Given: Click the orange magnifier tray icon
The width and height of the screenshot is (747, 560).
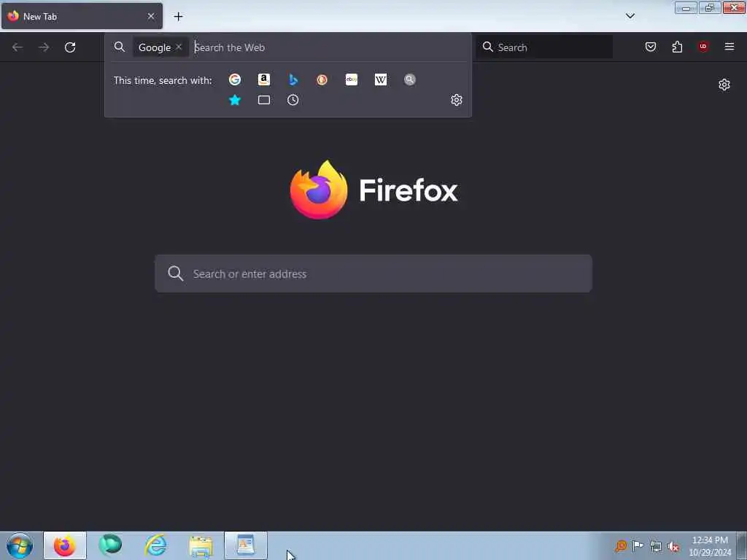Looking at the screenshot, I should point(620,545).
